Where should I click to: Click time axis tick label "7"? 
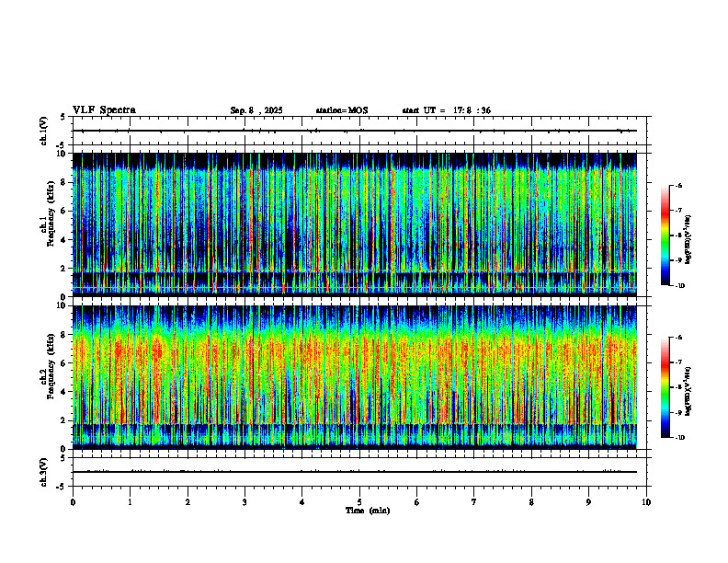click(474, 502)
